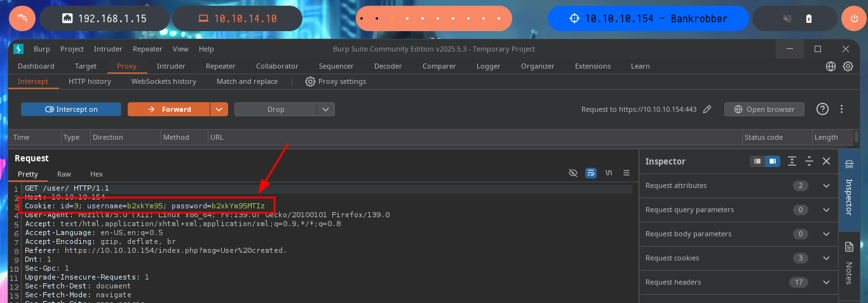Toggle line wrap icon in request editor
The width and height of the screenshot is (868, 303).
[x=591, y=173]
